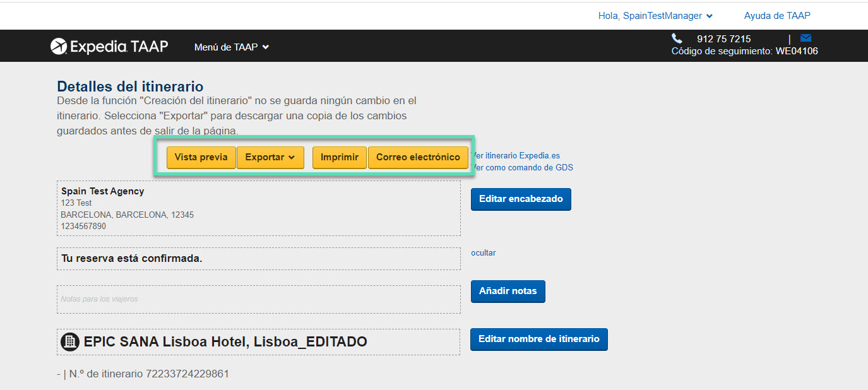Expand Hola, SpainTestManager account menu
This screenshot has height=390, width=868.
tap(655, 16)
